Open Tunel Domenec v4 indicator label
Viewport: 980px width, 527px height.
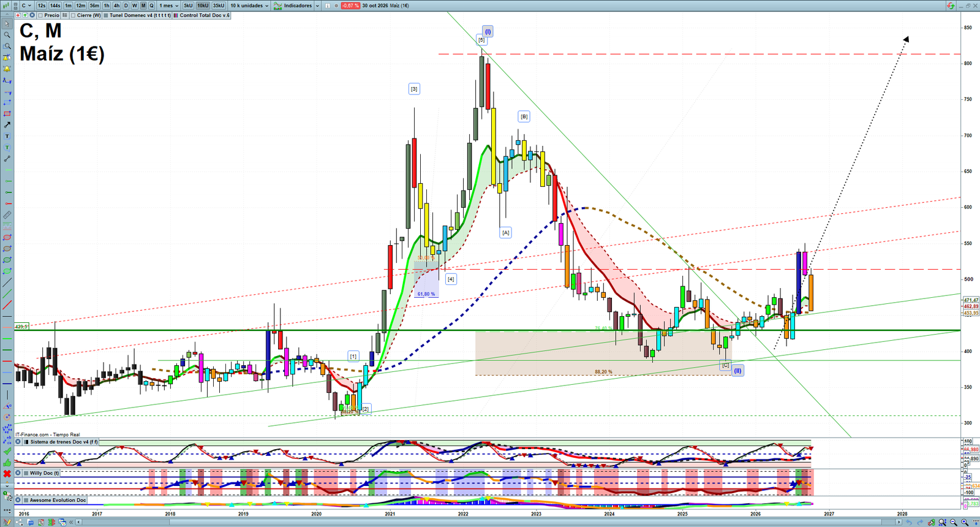[x=140, y=15]
